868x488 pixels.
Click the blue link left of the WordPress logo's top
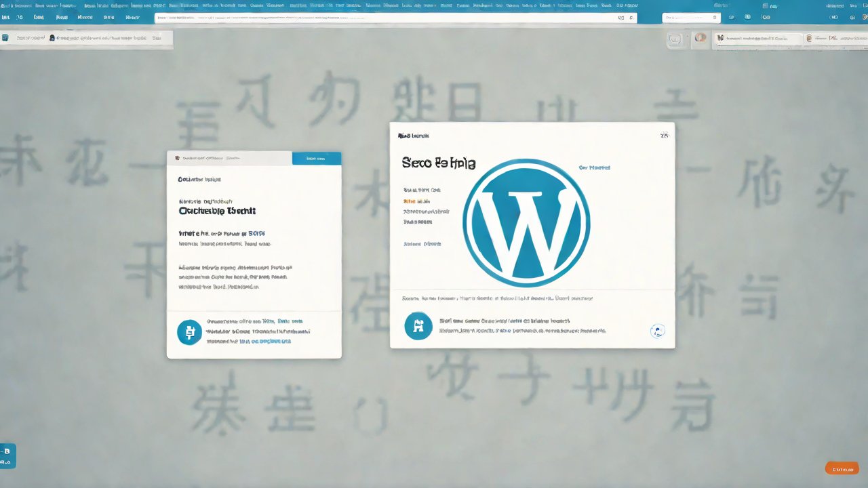(x=594, y=167)
